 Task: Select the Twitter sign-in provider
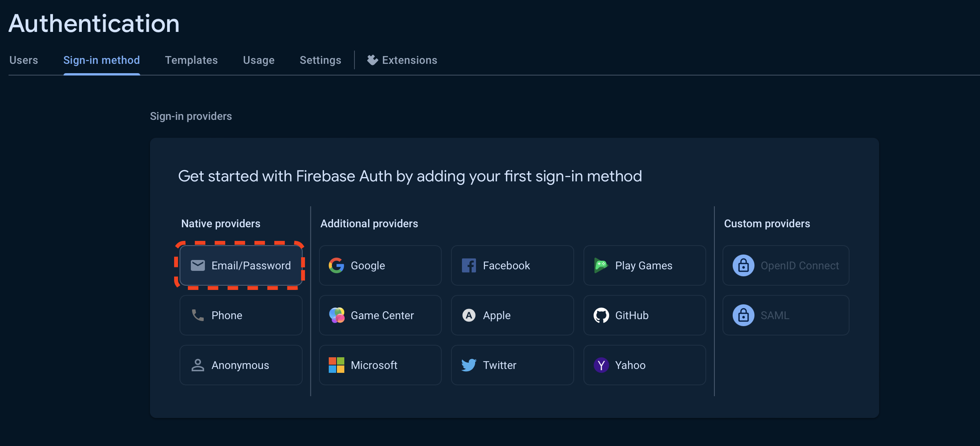click(512, 365)
